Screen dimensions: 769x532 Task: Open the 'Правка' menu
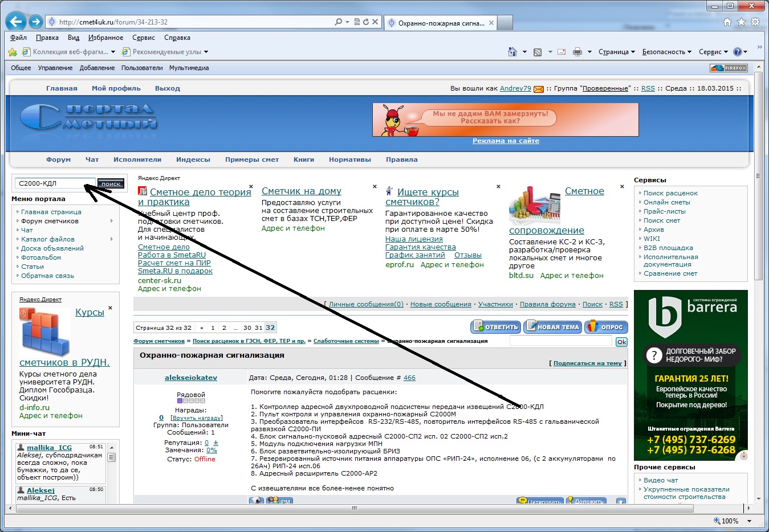pos(47,38)
